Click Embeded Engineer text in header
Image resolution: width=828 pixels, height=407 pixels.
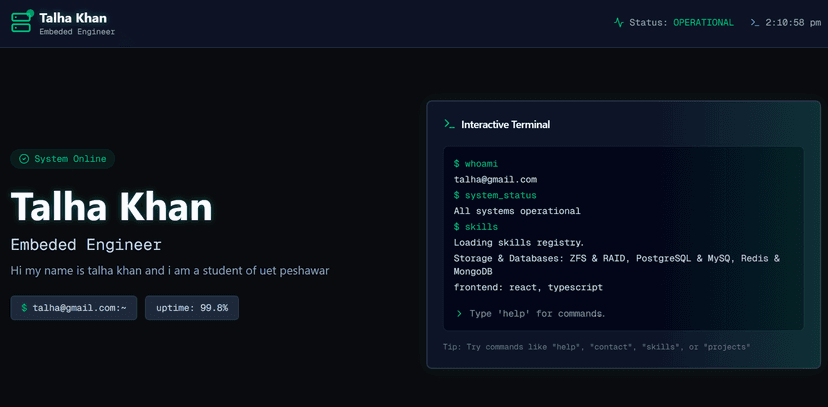(77, 32)
